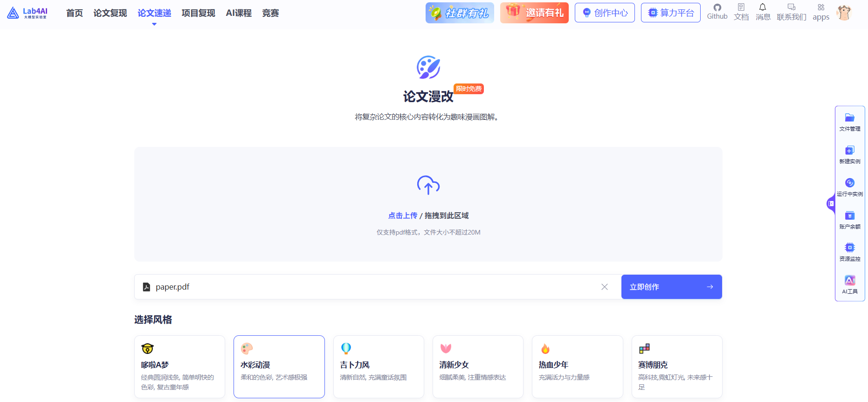Screen dimensions: 868x402
Task: Select the 哆啦A梦 style card
Action: click(180, 367)
